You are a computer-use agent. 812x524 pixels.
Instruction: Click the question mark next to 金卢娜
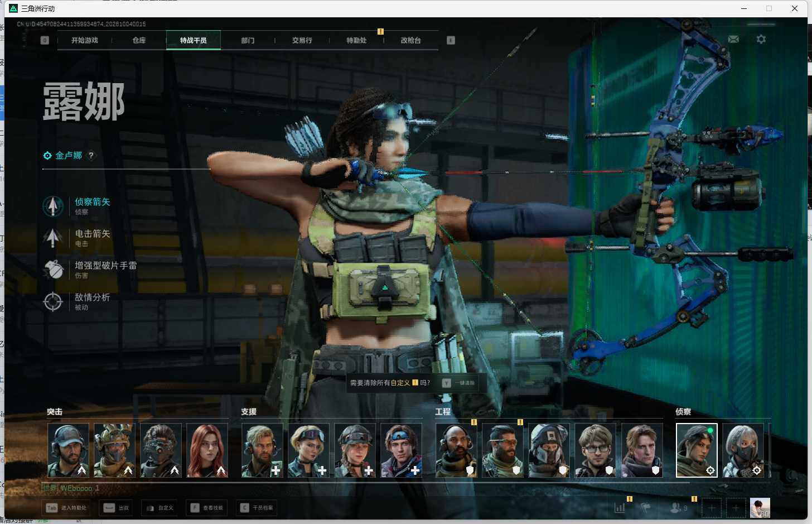pos(91,156)
